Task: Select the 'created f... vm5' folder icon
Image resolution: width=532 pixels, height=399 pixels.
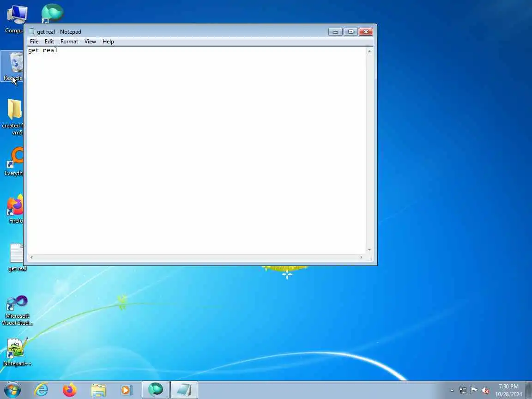Action: 13,117
